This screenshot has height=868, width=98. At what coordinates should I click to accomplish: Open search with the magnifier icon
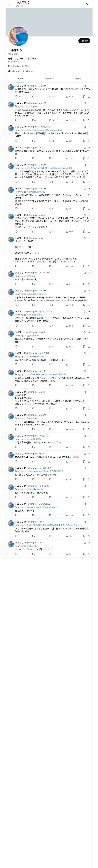click(88, 4)
